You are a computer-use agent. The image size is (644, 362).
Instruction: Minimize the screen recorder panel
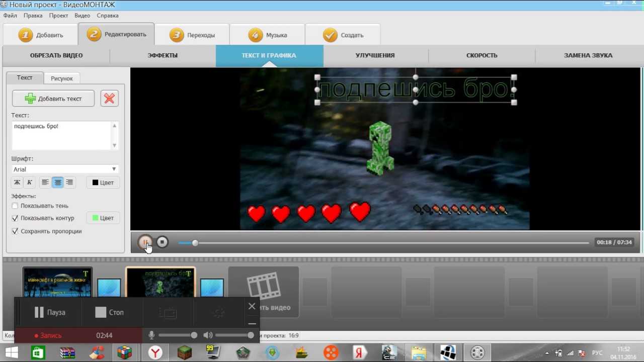click(x=252, y=323)
